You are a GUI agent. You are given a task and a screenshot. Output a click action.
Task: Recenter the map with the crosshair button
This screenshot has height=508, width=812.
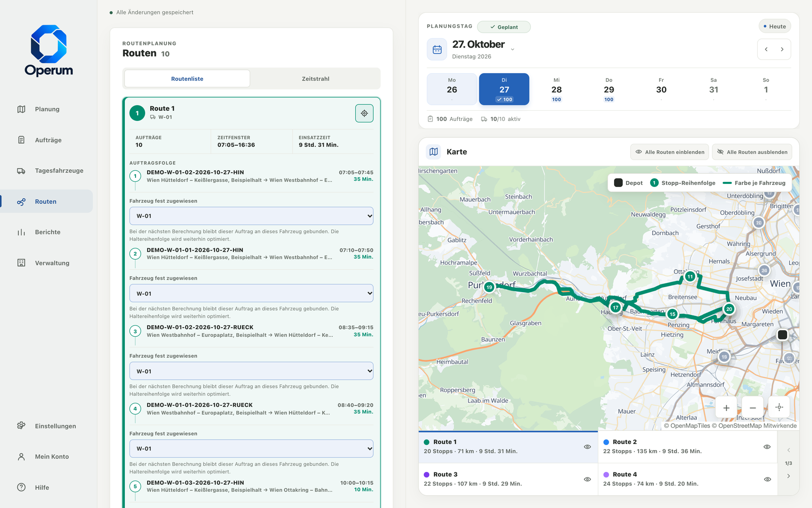coord(780,407)
